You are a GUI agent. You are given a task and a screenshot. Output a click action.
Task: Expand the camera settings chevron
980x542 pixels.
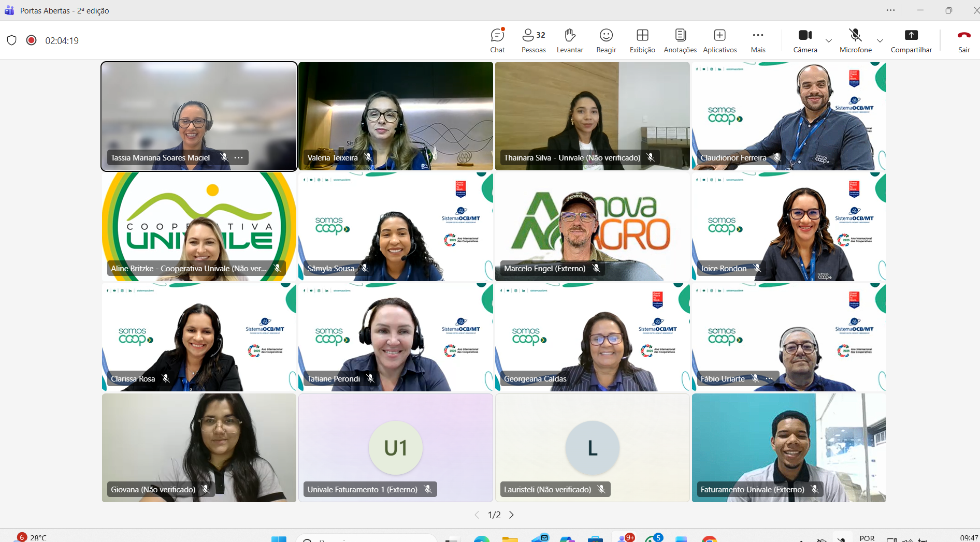click(x=828, y=41)
